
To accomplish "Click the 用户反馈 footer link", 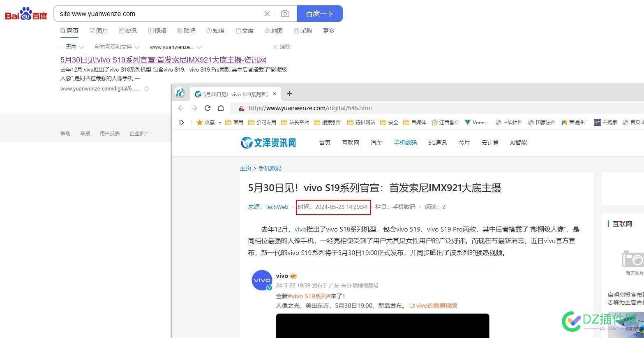I will click(x=110, y=133).
